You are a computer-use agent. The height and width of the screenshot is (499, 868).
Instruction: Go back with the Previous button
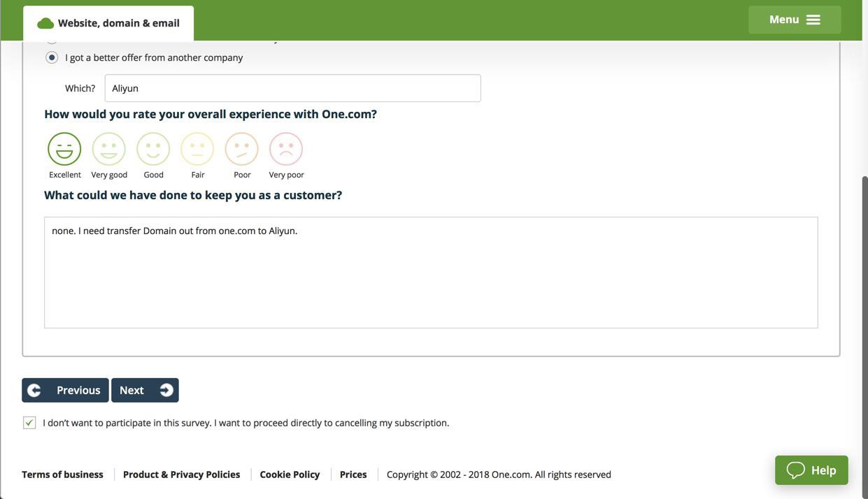[65, 390]
